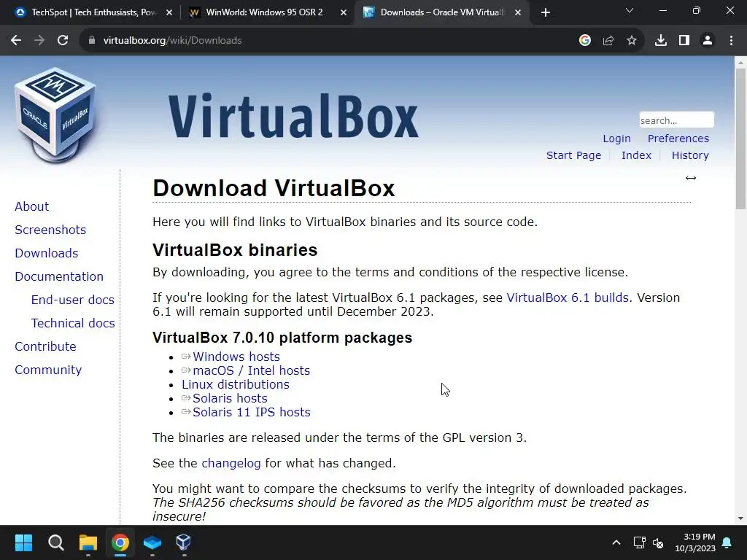Screen dimensions: 747x560
Task: Toggle the Chrome side panel icon
Action: (684, 41)
